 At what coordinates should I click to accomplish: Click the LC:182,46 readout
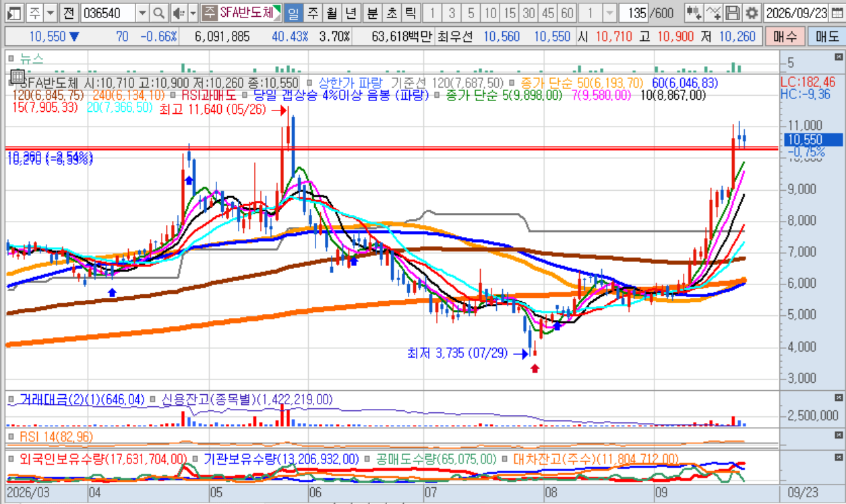tap(808, 82)
